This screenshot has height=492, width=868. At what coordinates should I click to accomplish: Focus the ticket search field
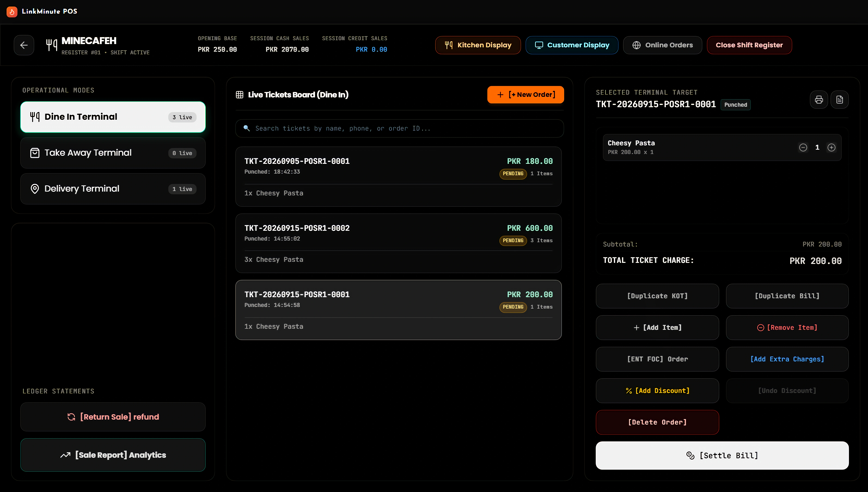400,128
